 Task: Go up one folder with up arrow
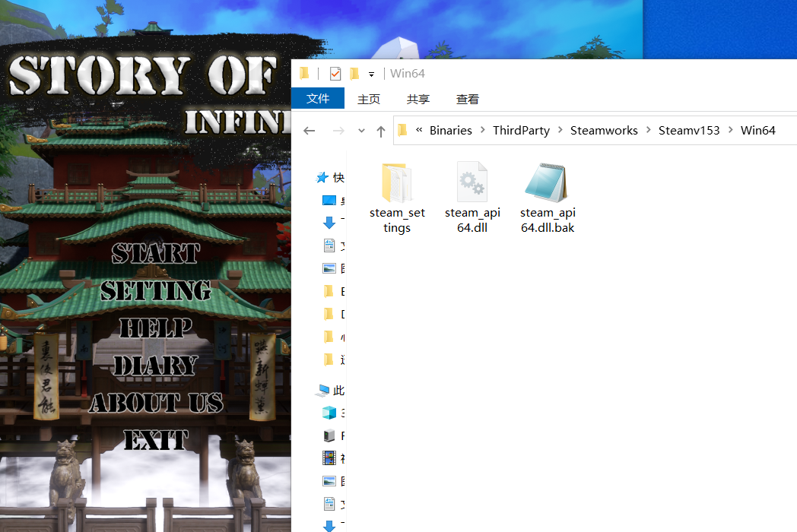[x=381, y=131]
